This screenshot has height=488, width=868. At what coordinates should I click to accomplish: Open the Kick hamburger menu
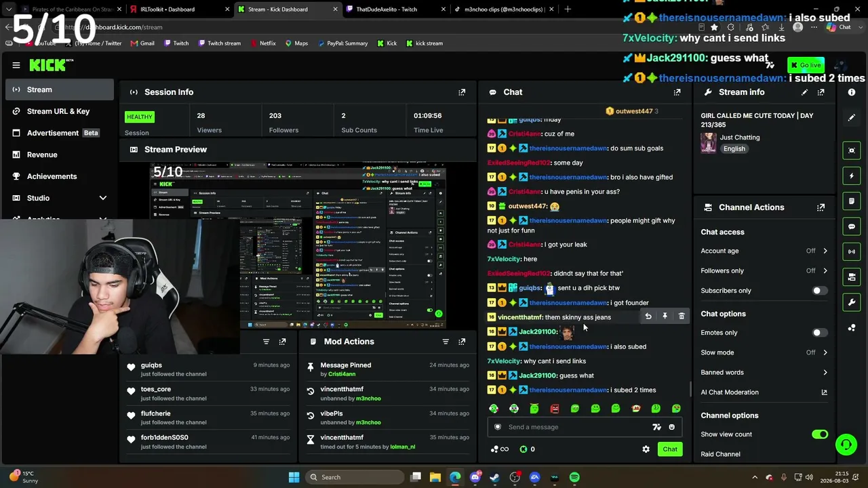(16, 65)
